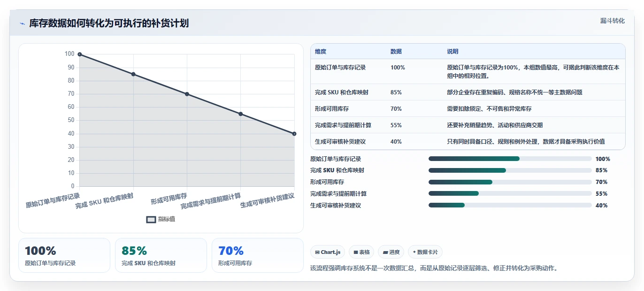Click the chart data point at 55
644x291 pixels.
(241, 114)
